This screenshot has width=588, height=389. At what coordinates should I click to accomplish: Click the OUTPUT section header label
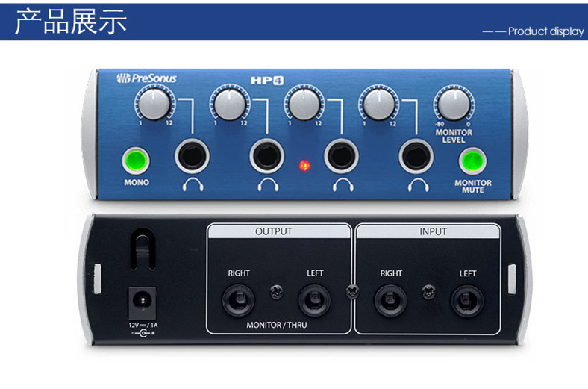274,231
